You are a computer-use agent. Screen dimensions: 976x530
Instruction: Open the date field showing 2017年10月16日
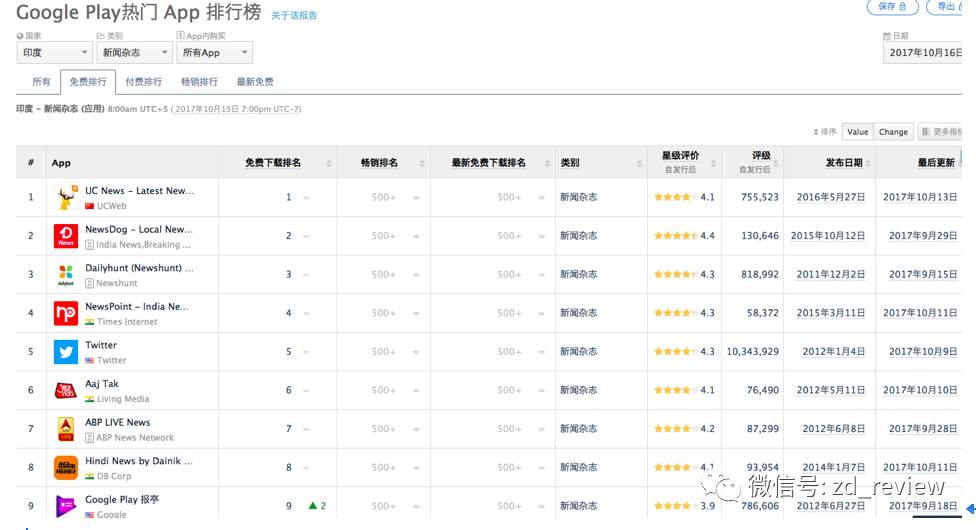pos(927,53)
